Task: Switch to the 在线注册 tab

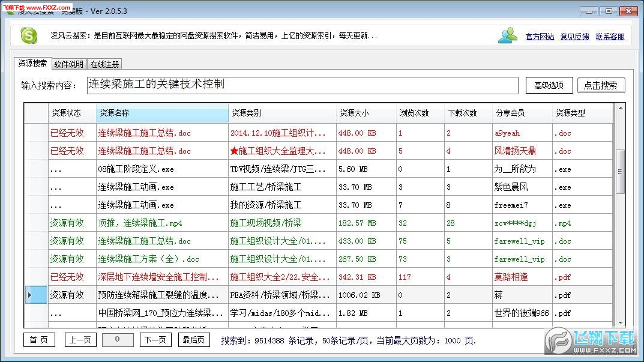Action: click(x=104, y=64)
